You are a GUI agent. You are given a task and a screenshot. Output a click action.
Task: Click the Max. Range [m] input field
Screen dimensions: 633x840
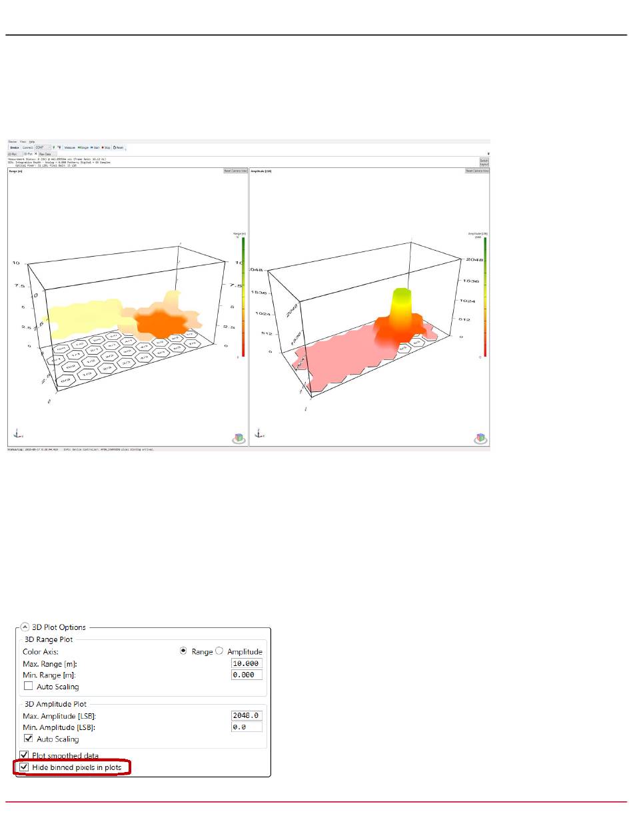point(246,663)
